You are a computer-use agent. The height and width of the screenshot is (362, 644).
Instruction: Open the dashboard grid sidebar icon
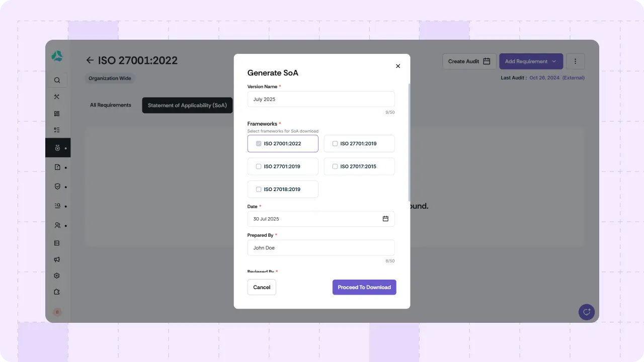coord(57,114)
